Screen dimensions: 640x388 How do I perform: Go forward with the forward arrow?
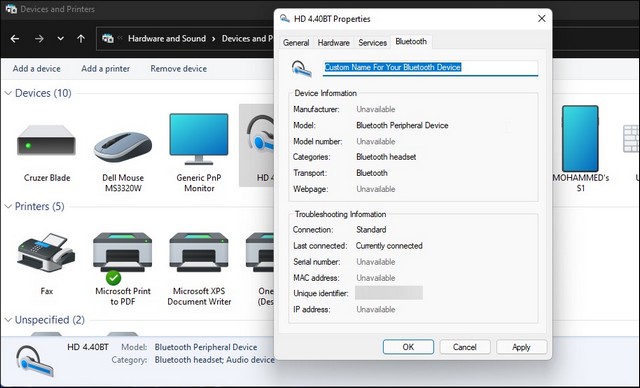(39, 39)
